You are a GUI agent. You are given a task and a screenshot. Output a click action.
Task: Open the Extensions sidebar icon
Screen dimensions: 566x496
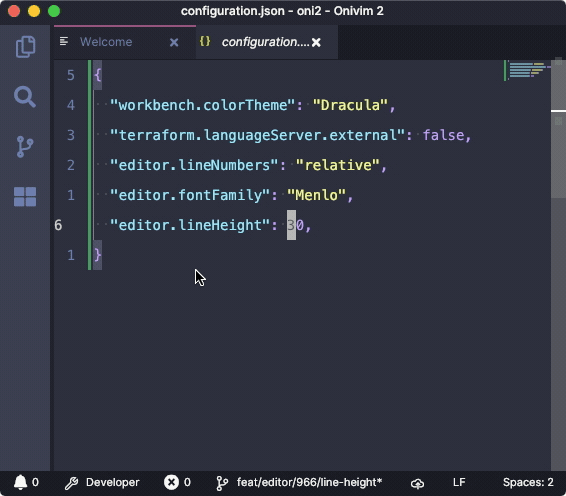tap(25, 197)
